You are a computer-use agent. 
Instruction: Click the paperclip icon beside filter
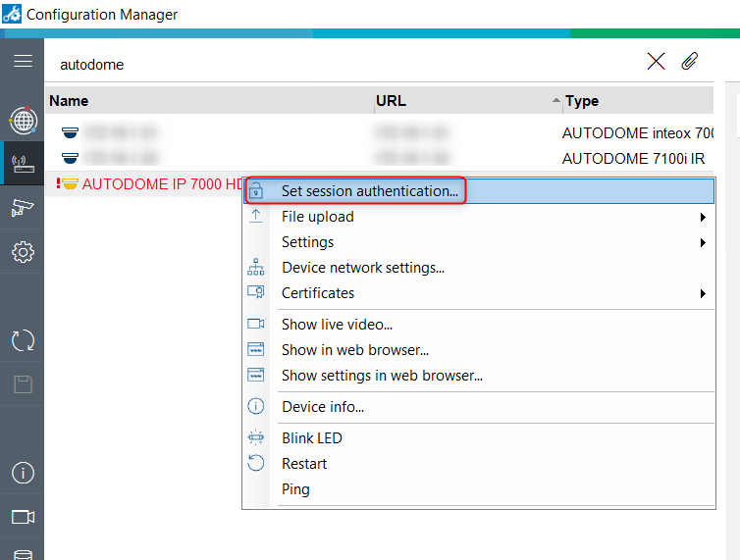pyautogui.click(x=690, y=62)
